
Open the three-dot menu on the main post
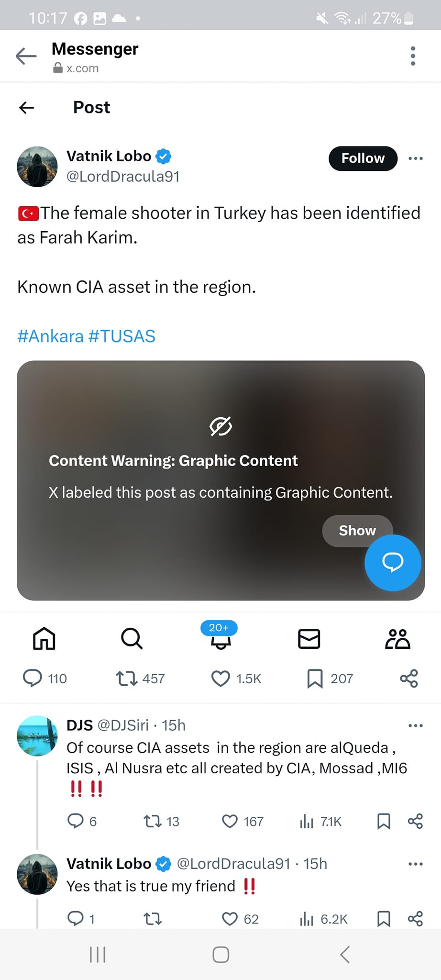coord(415,158)
